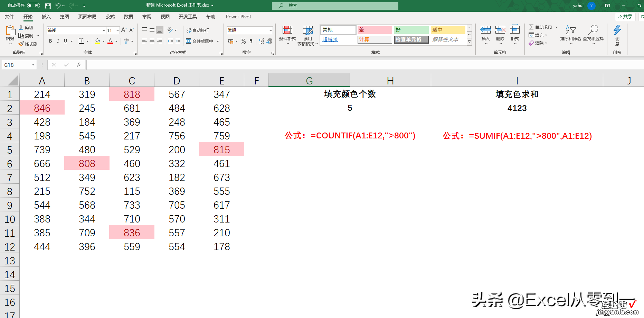
Task: Switch to 数据 ribbon tab
Action: [129, 17]
